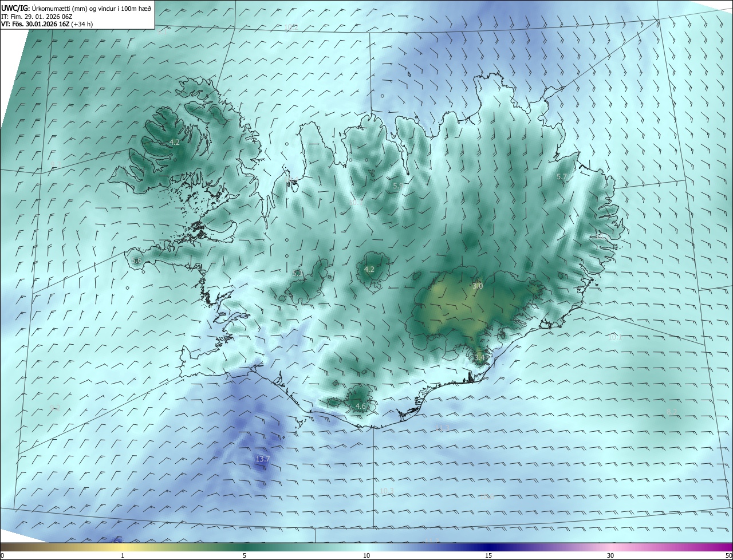This screenshot has width=733, height=560.
Task: Click the 4.6 value label on Mýrdalsjökull
Action: pos(361,406)
